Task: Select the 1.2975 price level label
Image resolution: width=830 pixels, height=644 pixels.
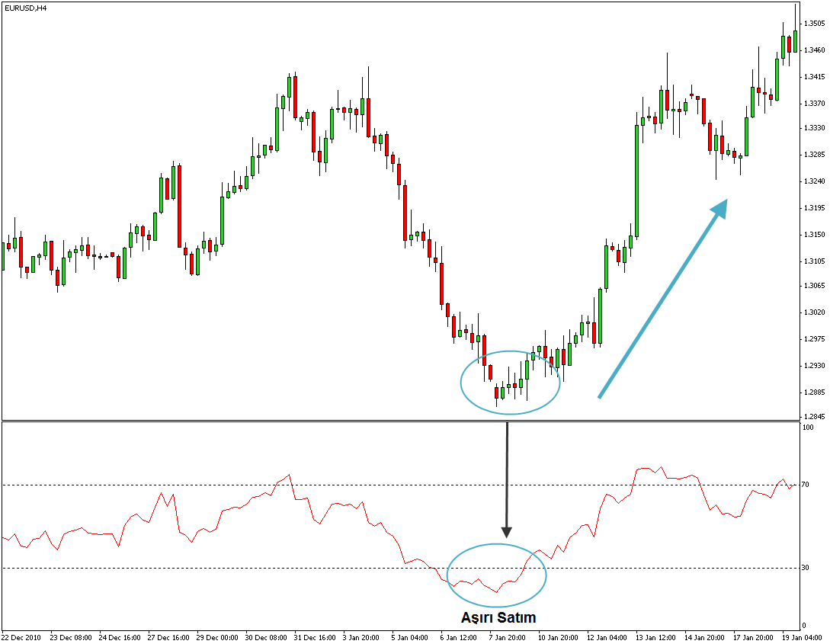Action: [814, 338]
